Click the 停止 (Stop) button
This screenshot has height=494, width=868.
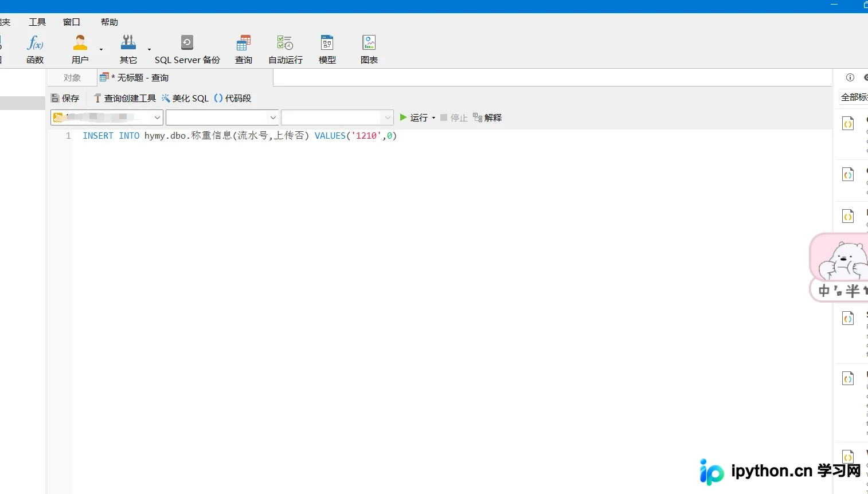tap(454, 117)
